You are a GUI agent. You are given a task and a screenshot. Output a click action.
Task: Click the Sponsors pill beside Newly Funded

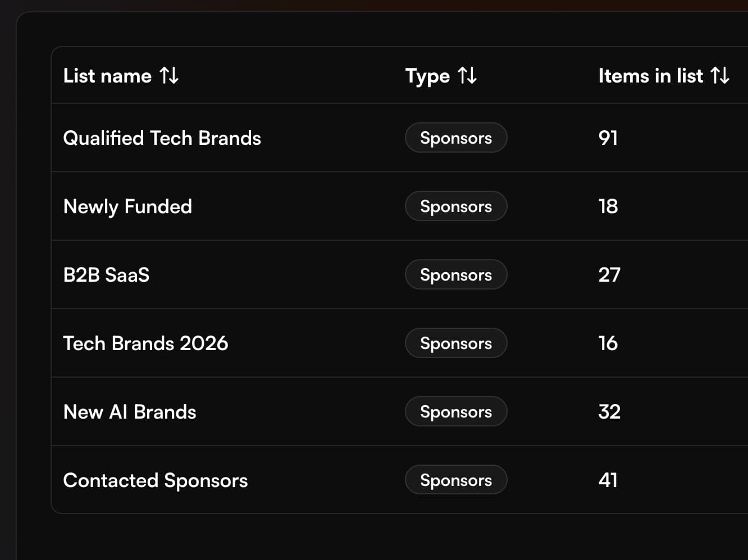[x=456, y=206]
